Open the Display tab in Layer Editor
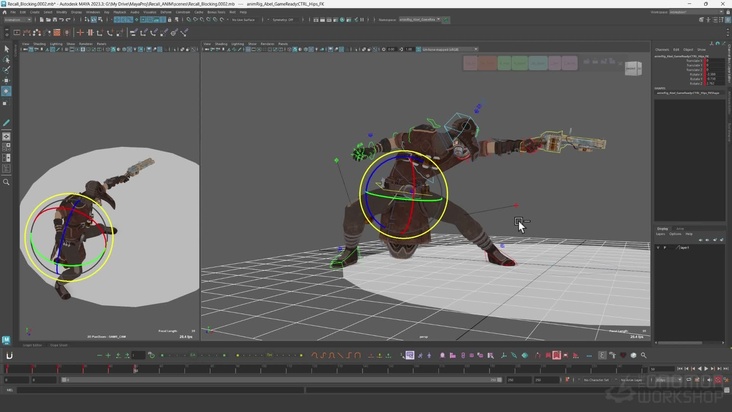 [x=661, y=228]
